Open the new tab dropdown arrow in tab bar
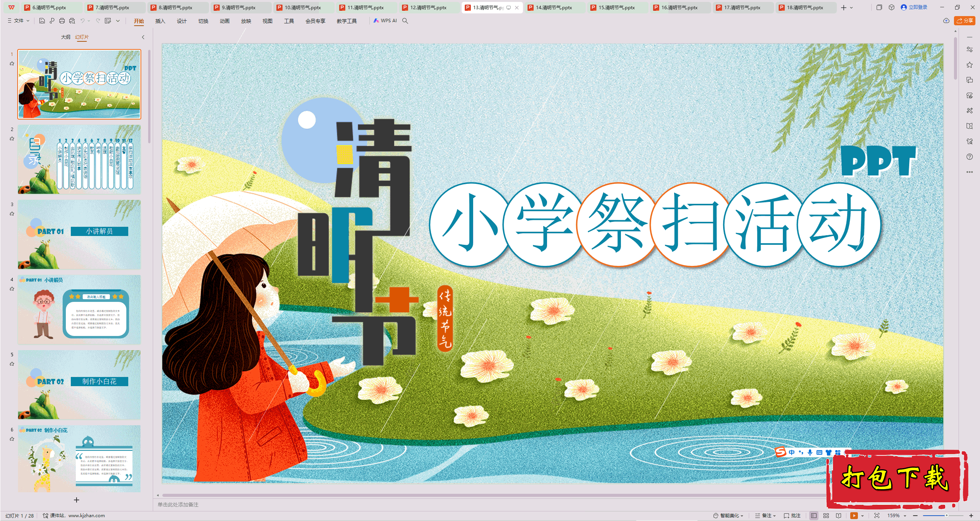The height and width of the screenshot is (521, 980). tap(851, 8)
